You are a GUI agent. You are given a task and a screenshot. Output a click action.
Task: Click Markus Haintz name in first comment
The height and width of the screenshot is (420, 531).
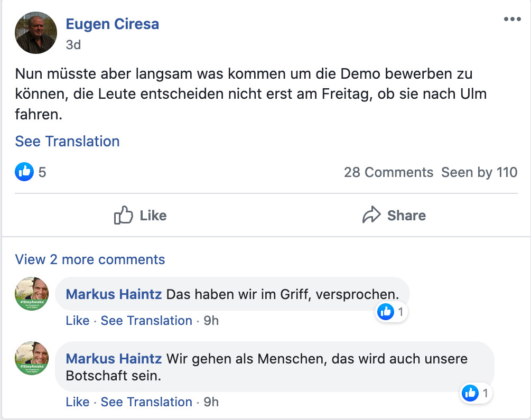114,294
